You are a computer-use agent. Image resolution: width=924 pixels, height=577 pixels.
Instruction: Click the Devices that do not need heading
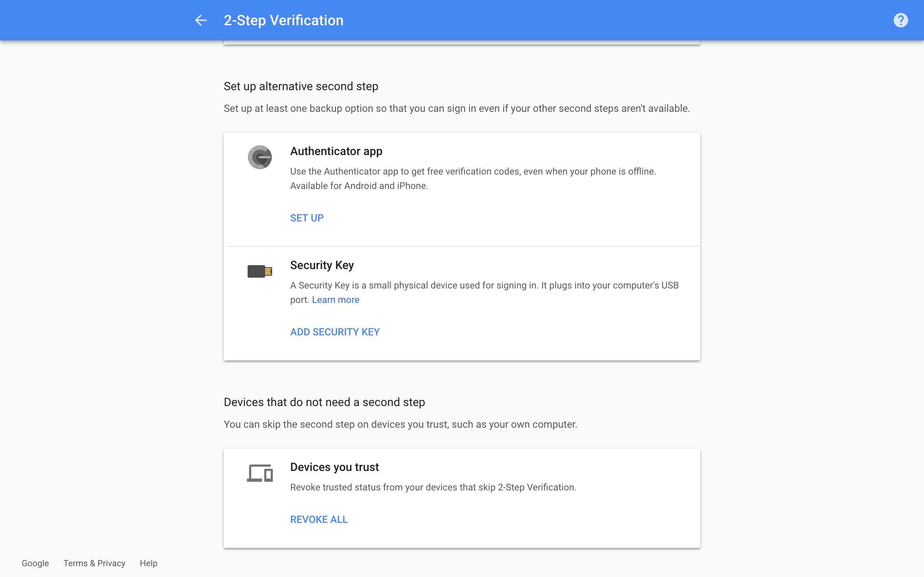coord(324,402)
